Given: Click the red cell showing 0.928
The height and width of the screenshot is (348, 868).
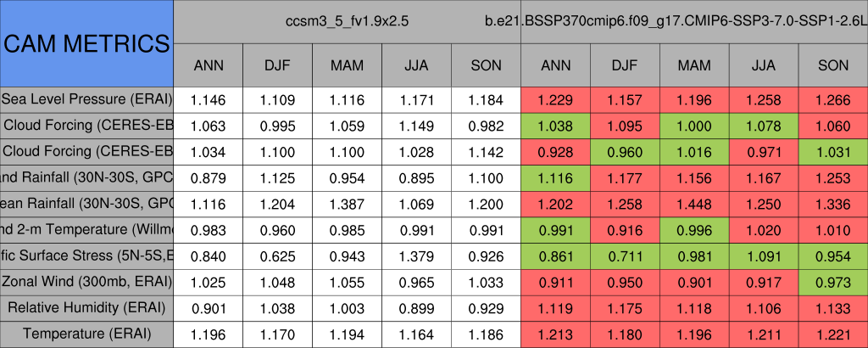Looking at the screenshot, I should (555, 152).
